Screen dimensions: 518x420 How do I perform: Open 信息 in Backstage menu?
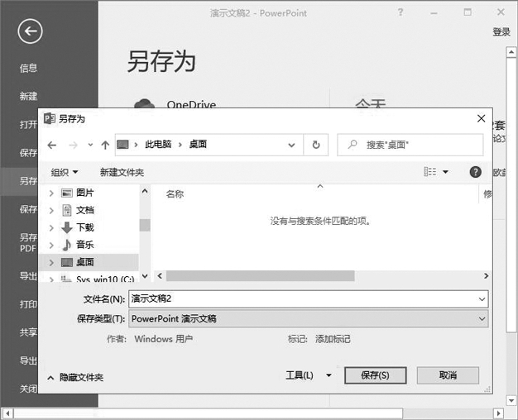point(28,68)
